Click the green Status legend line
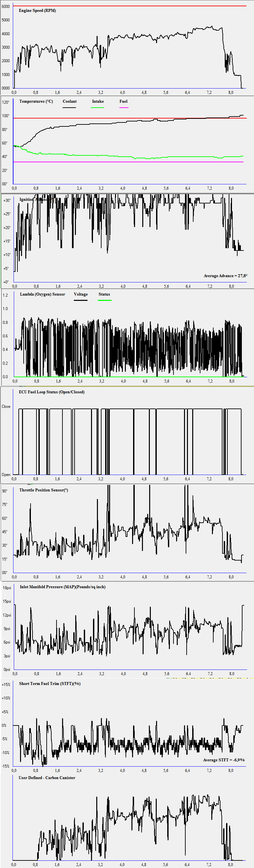254x868 pixels. click(x=104, y=300)
